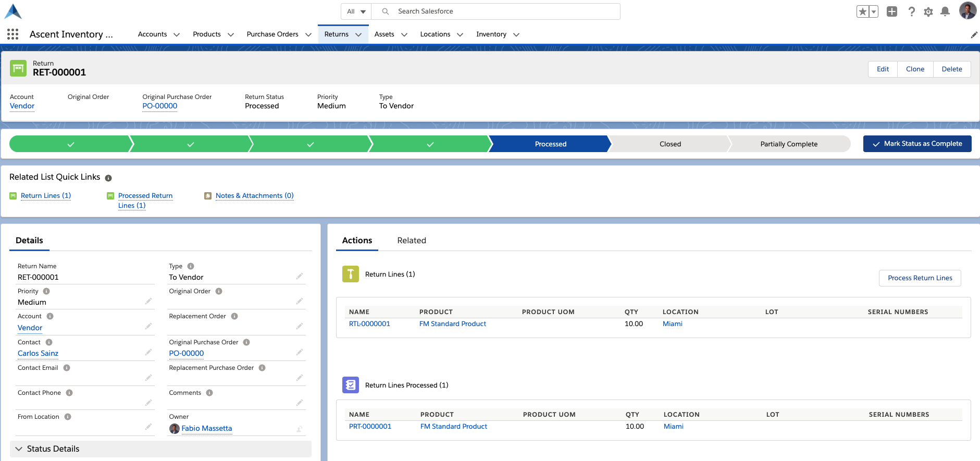Click the Clone button
The height and width of the screenshot is (461, 980).
point(915,69)
